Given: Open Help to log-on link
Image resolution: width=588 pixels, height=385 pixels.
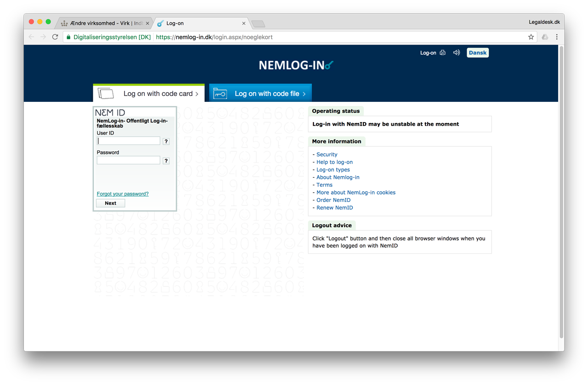Looking at the screenshot, I should [334, 162].
